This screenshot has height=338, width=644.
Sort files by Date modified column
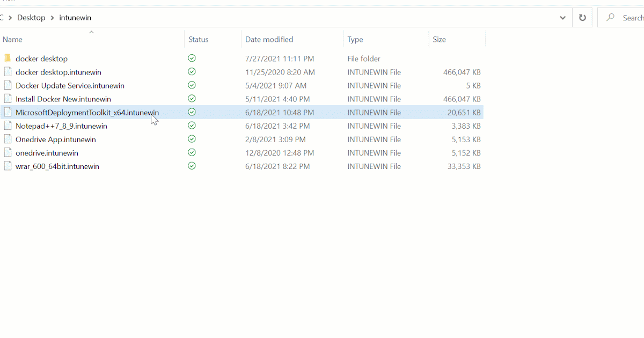pyautogui.click(x=269, y=39)
